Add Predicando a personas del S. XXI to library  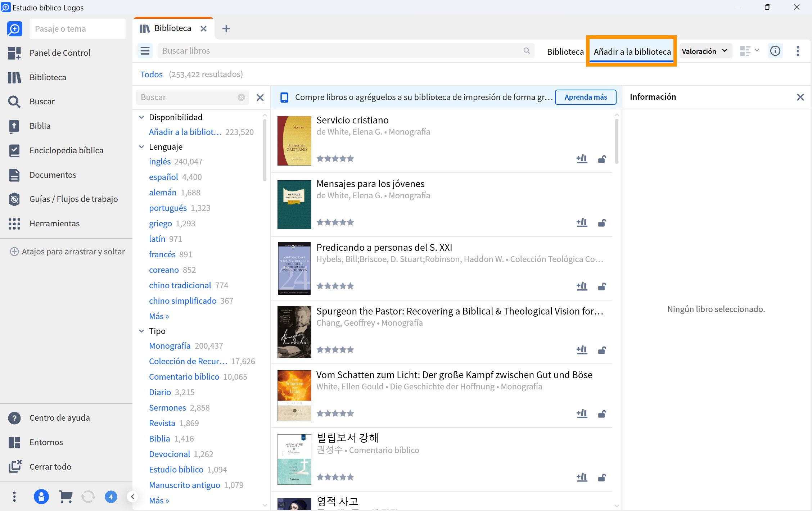click(x=582, y=286)
